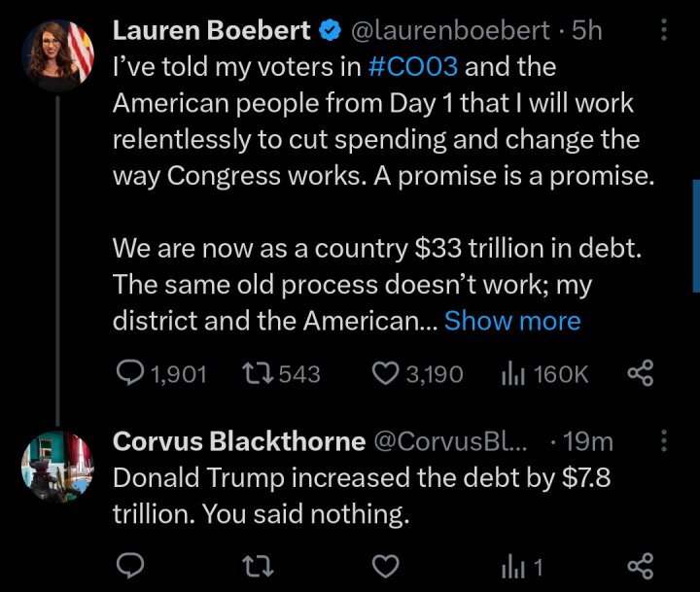Retweet Corvus Blackthorne's reply
The image size is (700, 592).
pos(258,566)
